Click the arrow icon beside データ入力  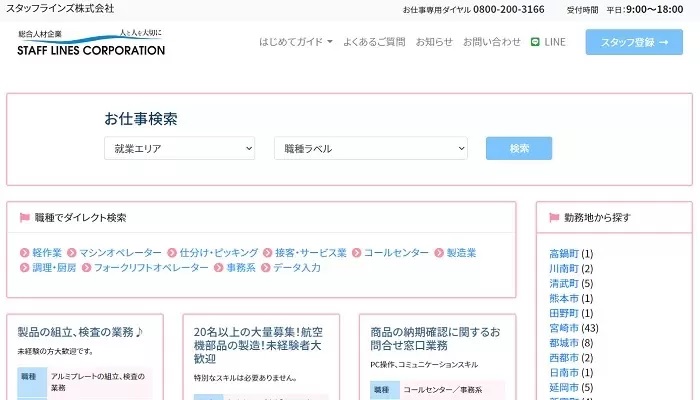[266, 268]
